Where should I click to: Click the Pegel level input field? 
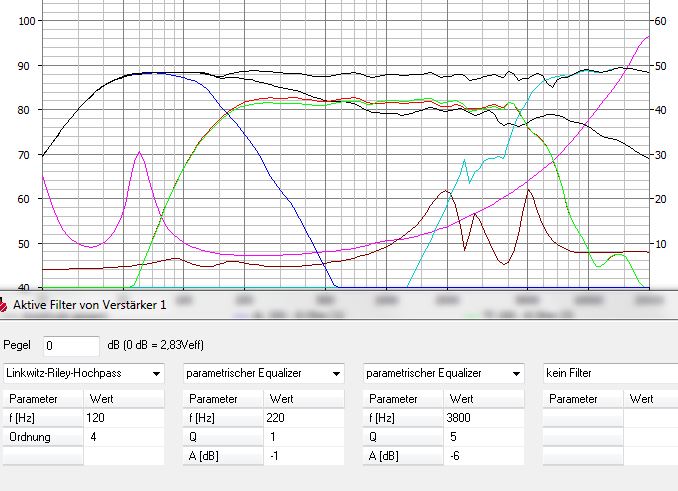point(70,345)
